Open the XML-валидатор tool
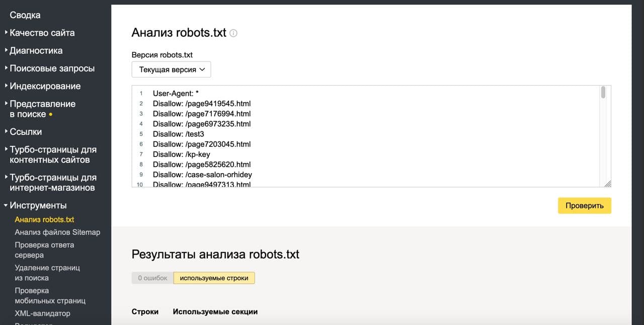 coord(42,313)
